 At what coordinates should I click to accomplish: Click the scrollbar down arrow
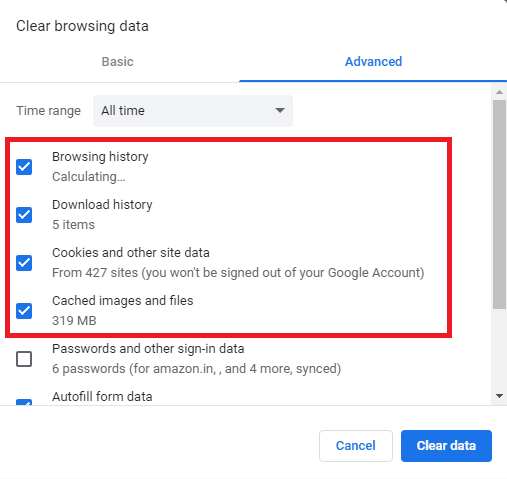pyautogui.click(x=499, y=396)
